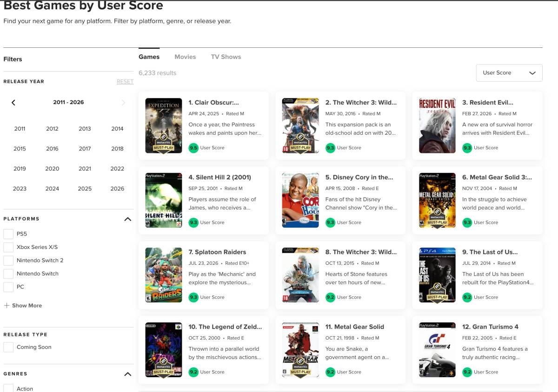Image resolution: width=558 pixels, height=392 pixels.
Task: Click the previous year range arrow
Action: point(13,103)
